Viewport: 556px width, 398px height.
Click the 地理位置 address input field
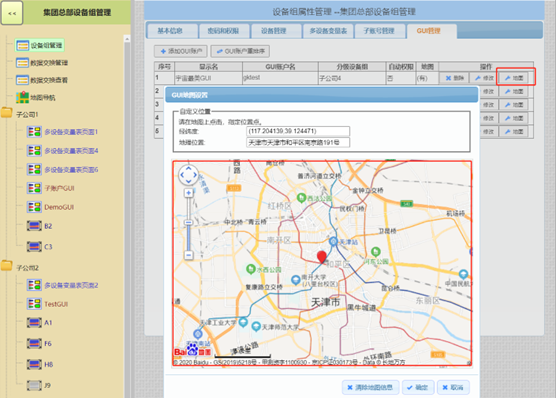[298, 143]
